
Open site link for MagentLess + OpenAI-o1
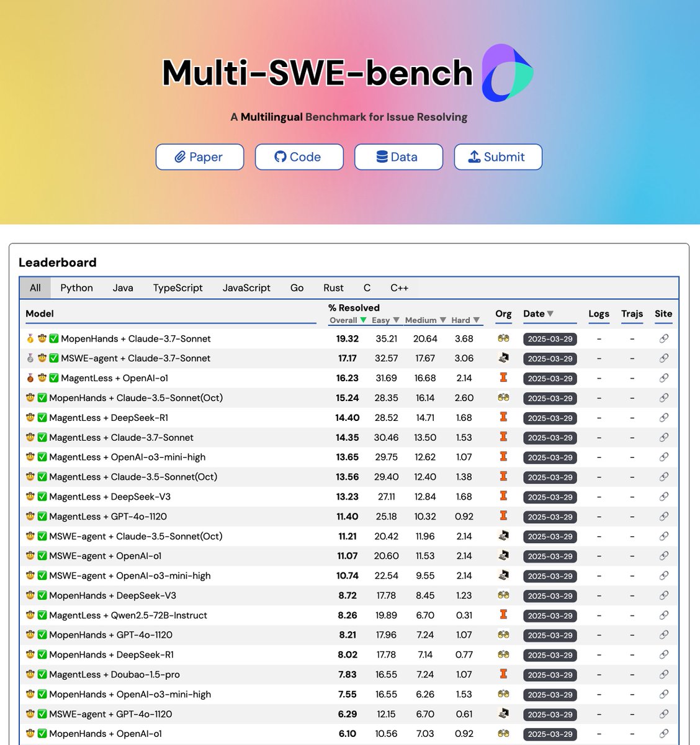coord(664,378)
